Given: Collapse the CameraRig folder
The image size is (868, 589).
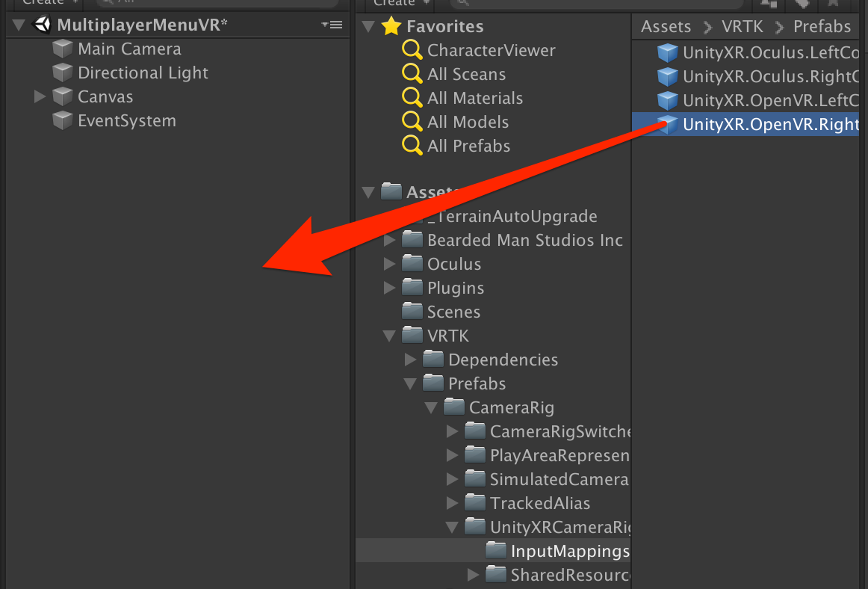Looking at the screenshot, I should [430, 407].
